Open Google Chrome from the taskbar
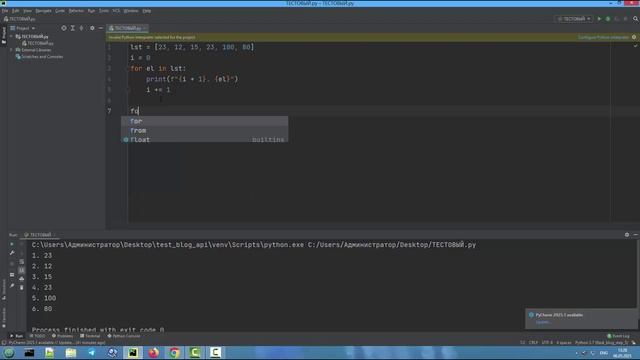The image size is (640, 360). (174, 353)
